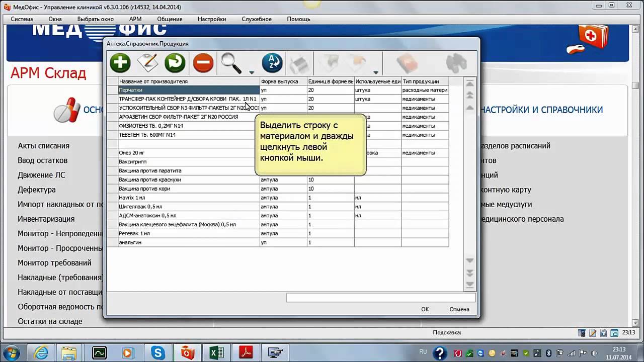Jump to first row using topmost navigation arrow

[x=470, y=84]
